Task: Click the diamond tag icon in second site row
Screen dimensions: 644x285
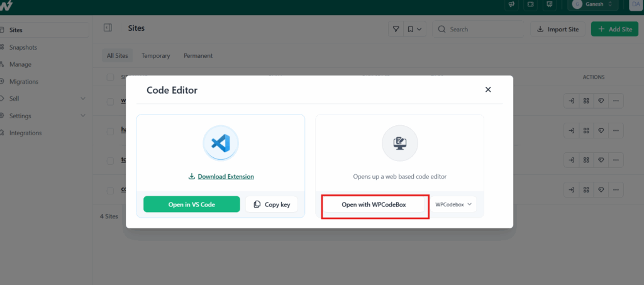Action: (601, 131)
